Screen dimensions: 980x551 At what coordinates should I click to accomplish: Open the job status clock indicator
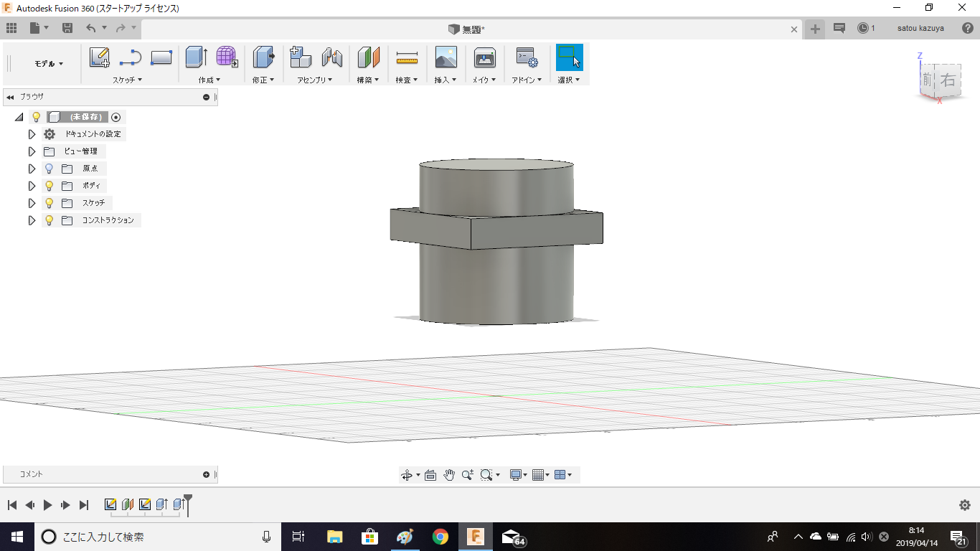(866, 28)
